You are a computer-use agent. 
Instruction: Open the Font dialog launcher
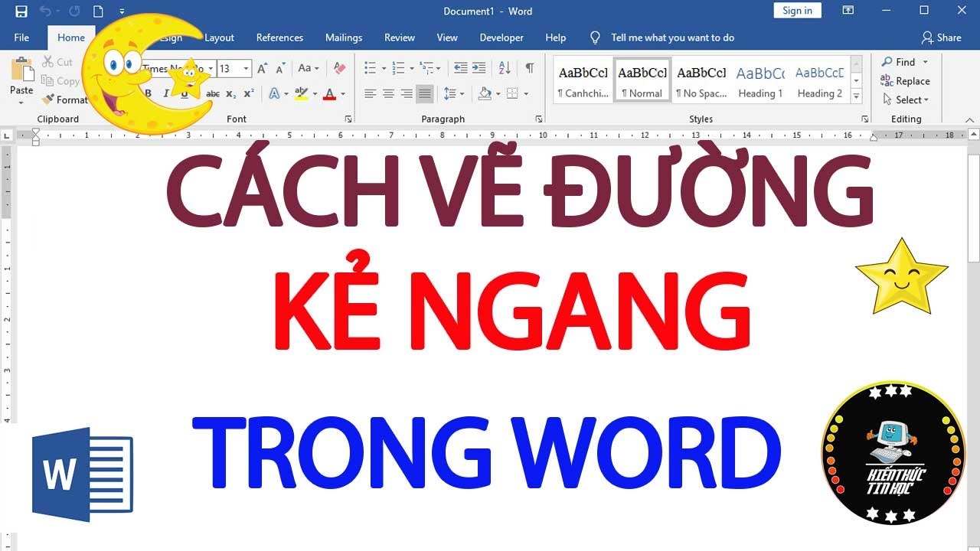(x=348, y=119)
